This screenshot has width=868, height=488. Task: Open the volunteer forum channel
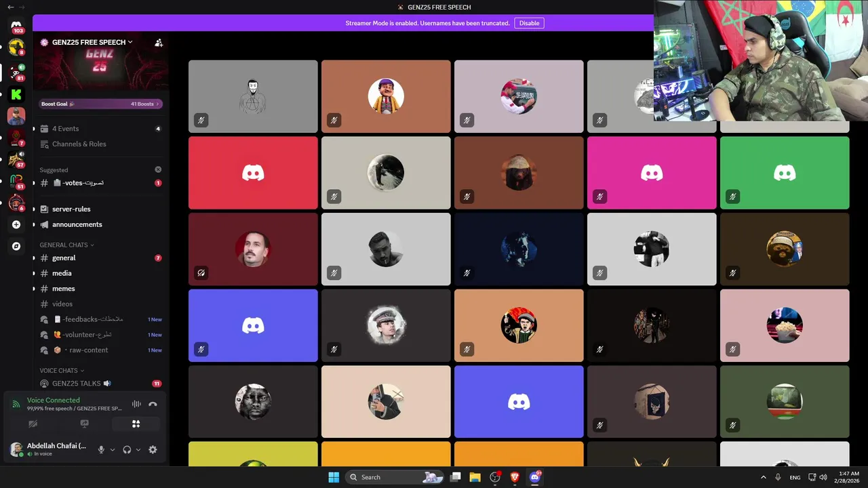[x=100, y=335]
